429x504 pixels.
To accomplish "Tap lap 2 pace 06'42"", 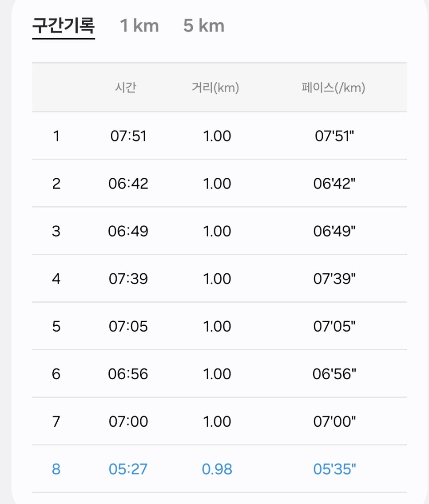I will 334,184.
